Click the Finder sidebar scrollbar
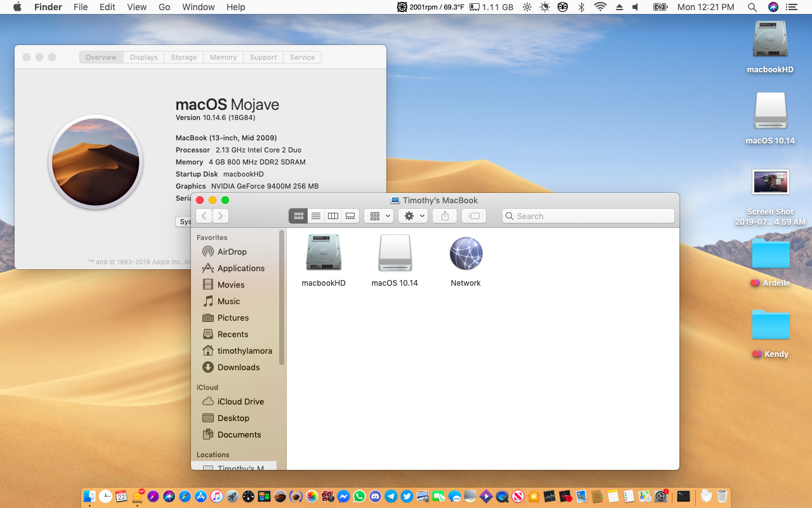The image size is (812, 508). click(x=282, y=298)
